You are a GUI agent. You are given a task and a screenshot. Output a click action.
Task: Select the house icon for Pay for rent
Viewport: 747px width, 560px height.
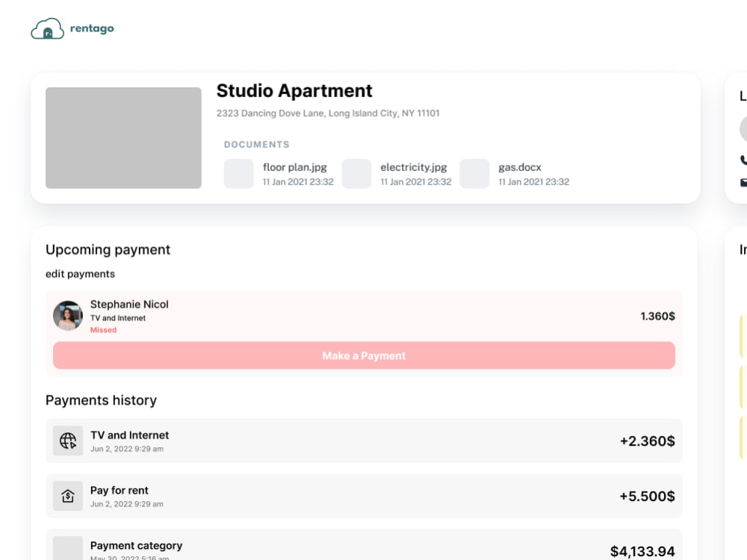click(68, 496)
